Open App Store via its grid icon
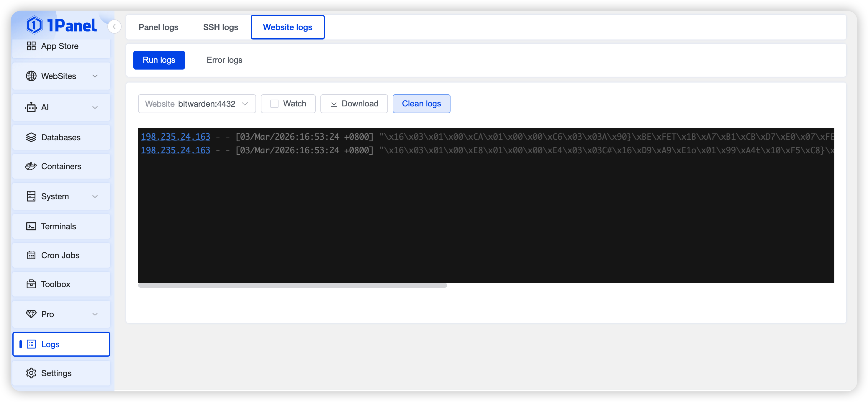The image size is (868, 402). coord(31,46)
